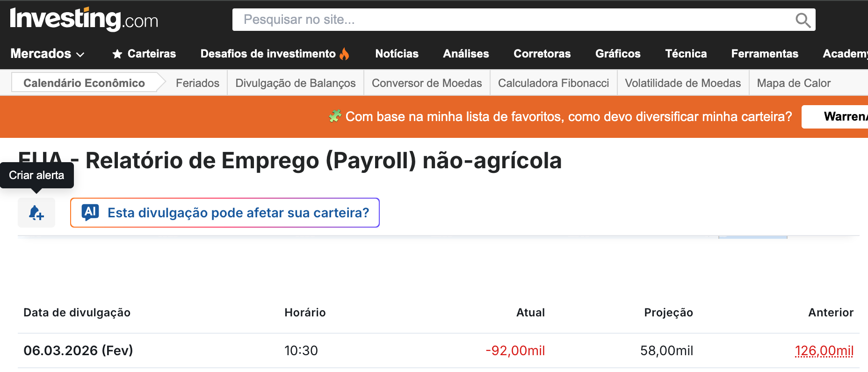Viewport: 868px width, 372px height.
Task: Open the Notícias menu
Action: point(397,54)
